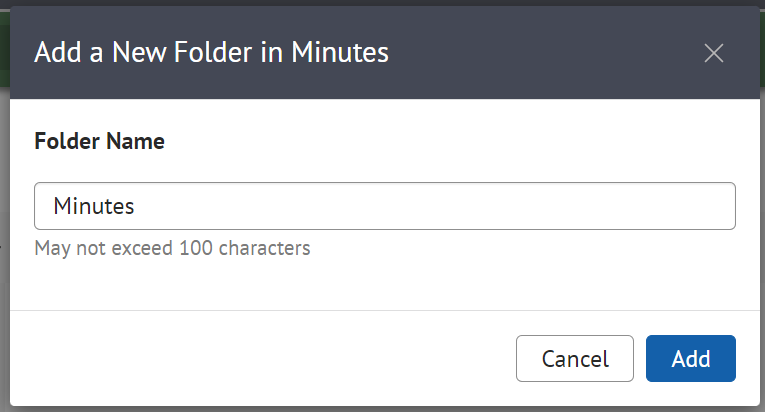Click the word 'Minutes' in the dialog title
The height and width of the screenshot is (412, 765).
click(x=340, y=53)
